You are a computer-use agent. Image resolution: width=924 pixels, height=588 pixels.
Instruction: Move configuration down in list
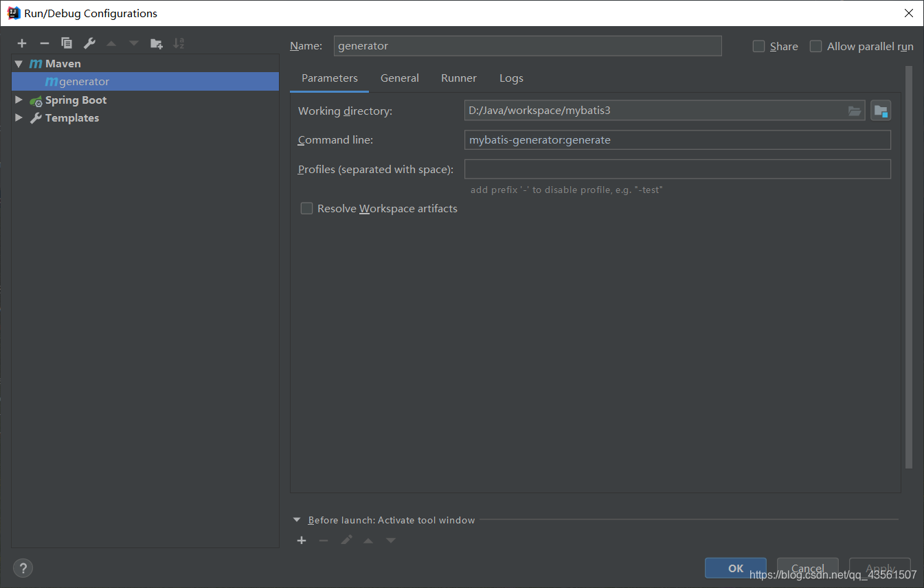[x=134, y=43]
